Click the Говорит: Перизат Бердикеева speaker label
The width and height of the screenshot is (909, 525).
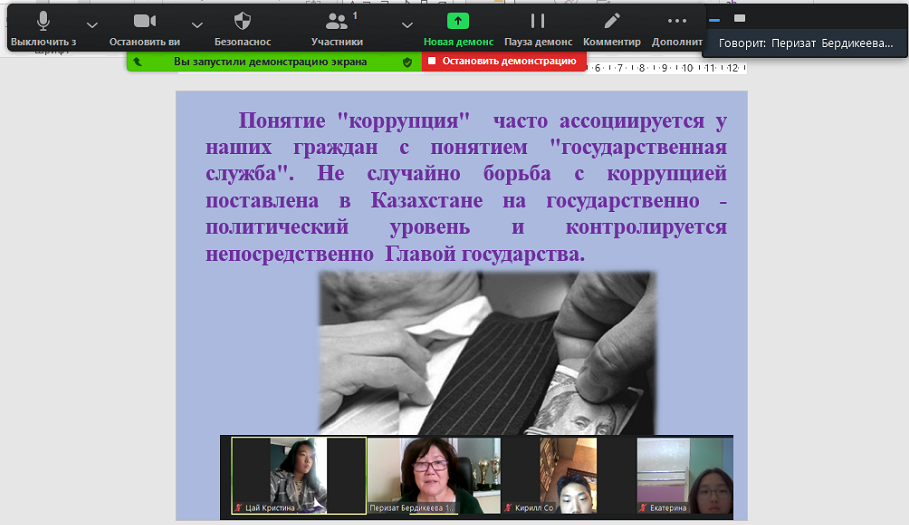click(x=805, y=43)
